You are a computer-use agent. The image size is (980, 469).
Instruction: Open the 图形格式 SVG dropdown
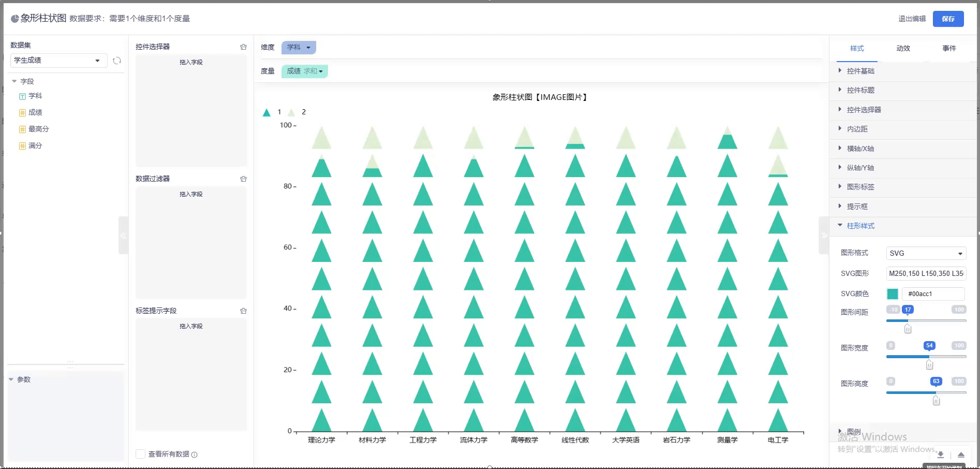point(926,253)
